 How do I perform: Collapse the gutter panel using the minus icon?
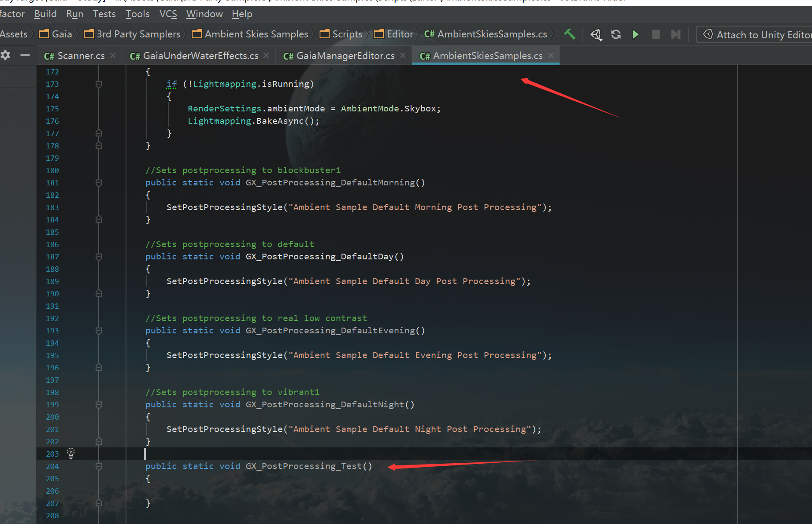[x=25, y=55]
